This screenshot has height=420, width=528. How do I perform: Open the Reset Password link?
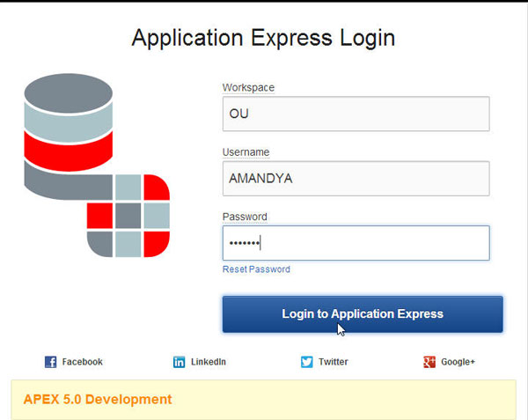tap(256, 269)
